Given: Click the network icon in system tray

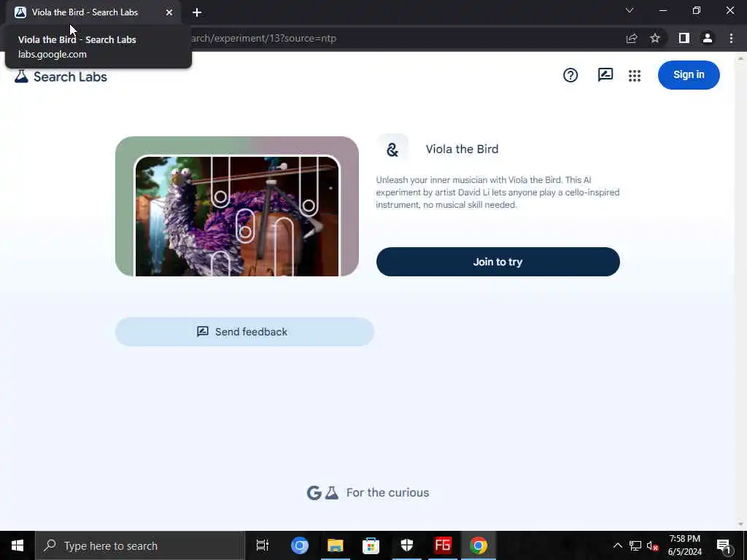Looking at the screenshot, I should click(635, 545).
